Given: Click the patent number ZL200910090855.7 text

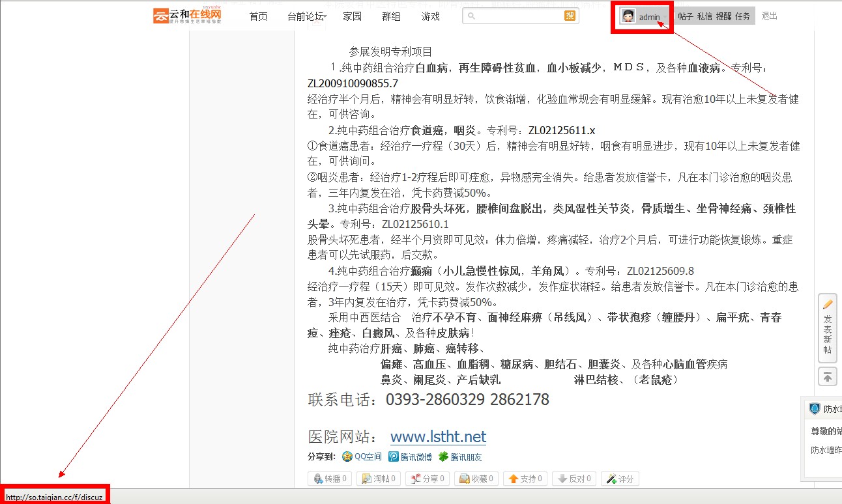Looking at the screenshot, I should coord(353,83).
